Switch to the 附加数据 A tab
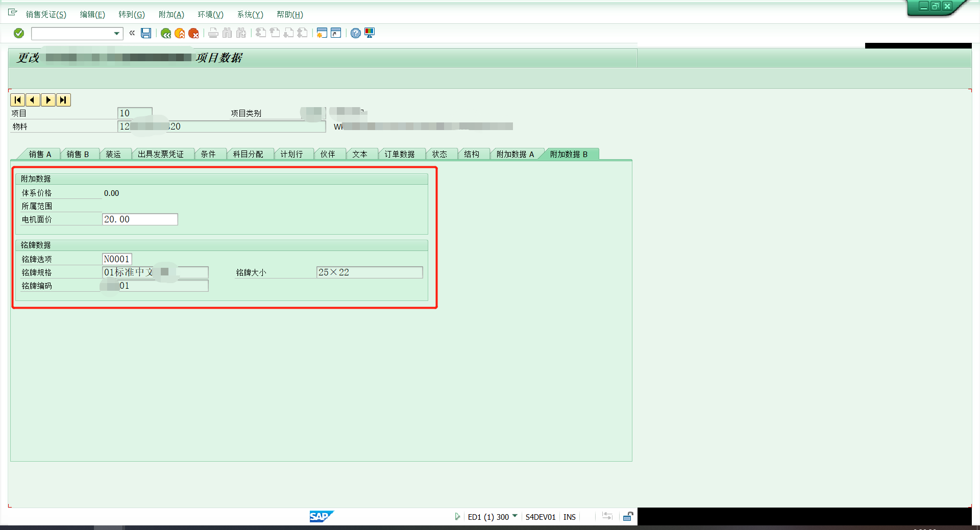The height and width of the screenshot is (530, 980). click(x=515, y=154)
